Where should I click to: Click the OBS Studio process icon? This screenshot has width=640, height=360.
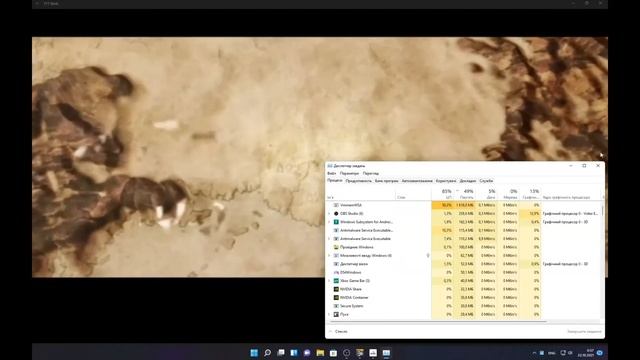[x=336, y=213]
